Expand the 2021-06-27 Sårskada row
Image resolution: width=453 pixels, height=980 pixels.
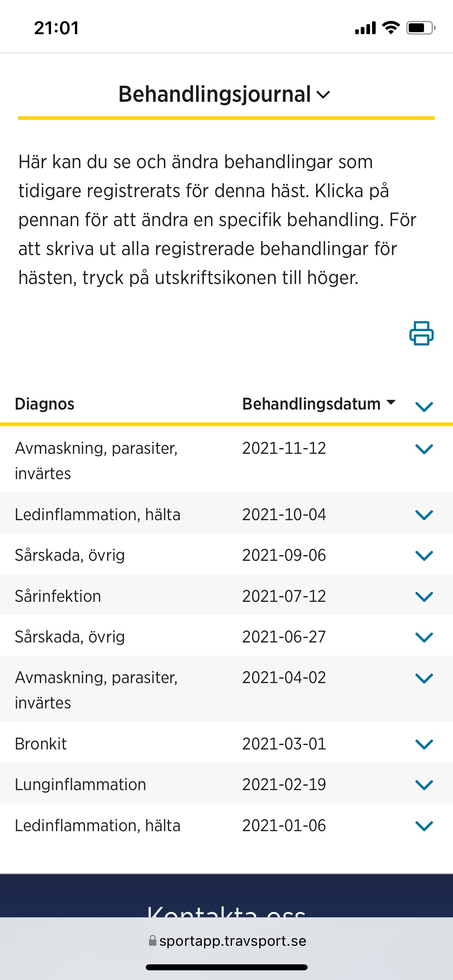point(424,637)
